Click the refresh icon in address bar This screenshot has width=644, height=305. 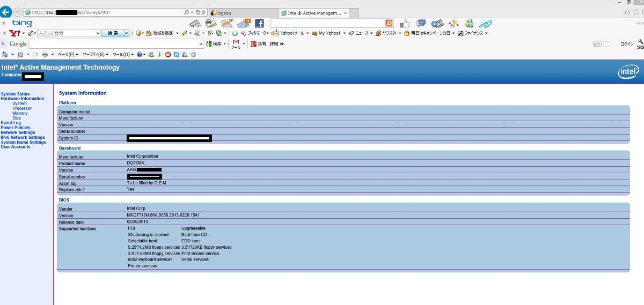pos(203,12)
